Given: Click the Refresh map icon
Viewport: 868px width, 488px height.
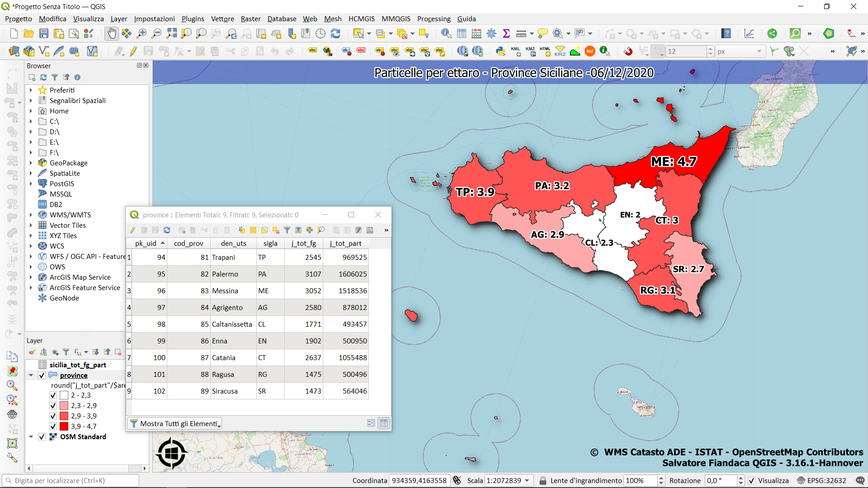Looking at the screenshot, I should point(335,33).
